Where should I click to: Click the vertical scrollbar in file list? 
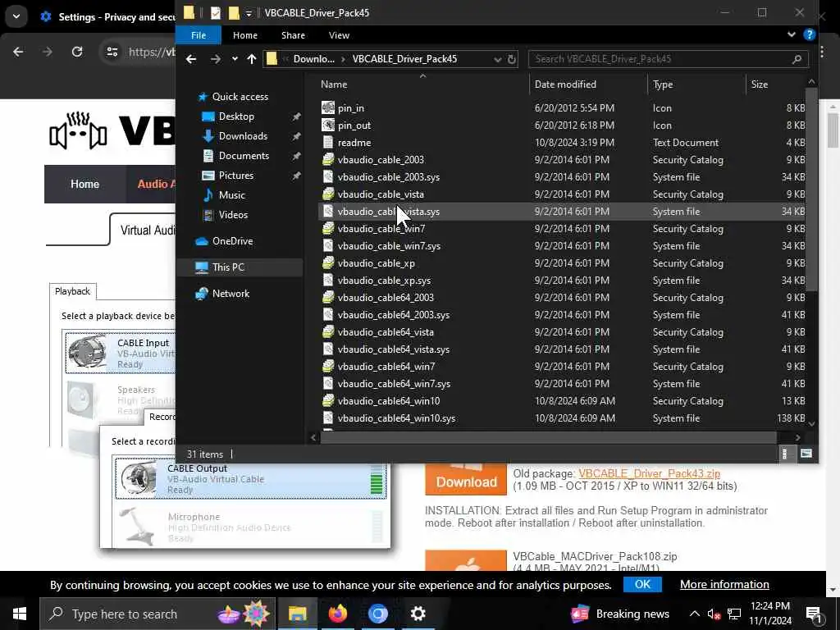pos(811,190)
